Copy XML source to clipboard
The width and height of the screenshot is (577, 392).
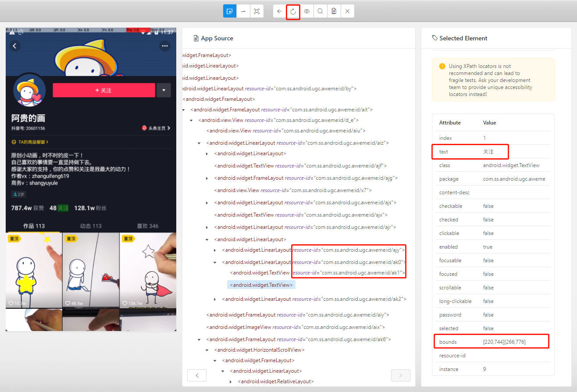(334, 11)
